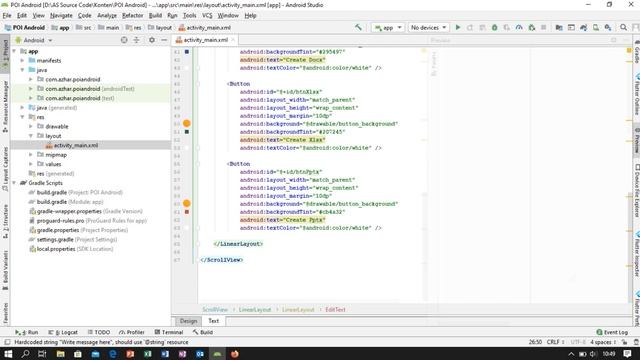Collapse the Gradle Scripts node
The height and width of the screenshot is (360, 640).
point(15,183)
